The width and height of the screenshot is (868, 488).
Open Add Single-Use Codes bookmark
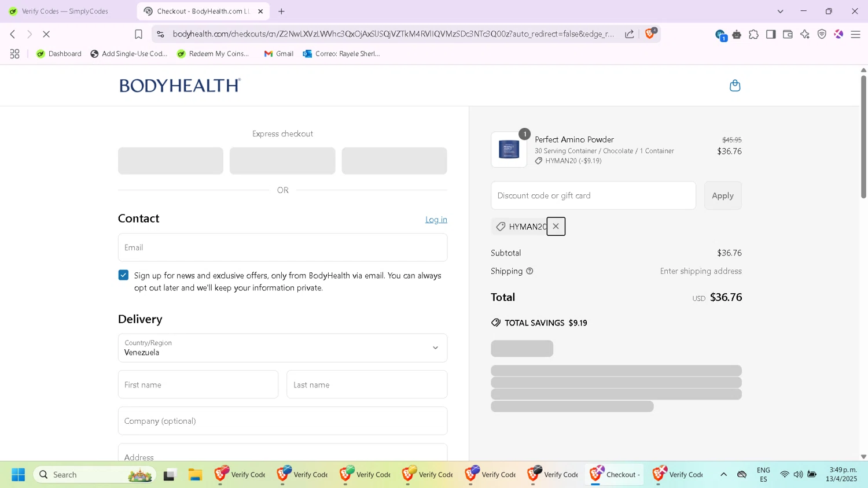click(129, 54)
